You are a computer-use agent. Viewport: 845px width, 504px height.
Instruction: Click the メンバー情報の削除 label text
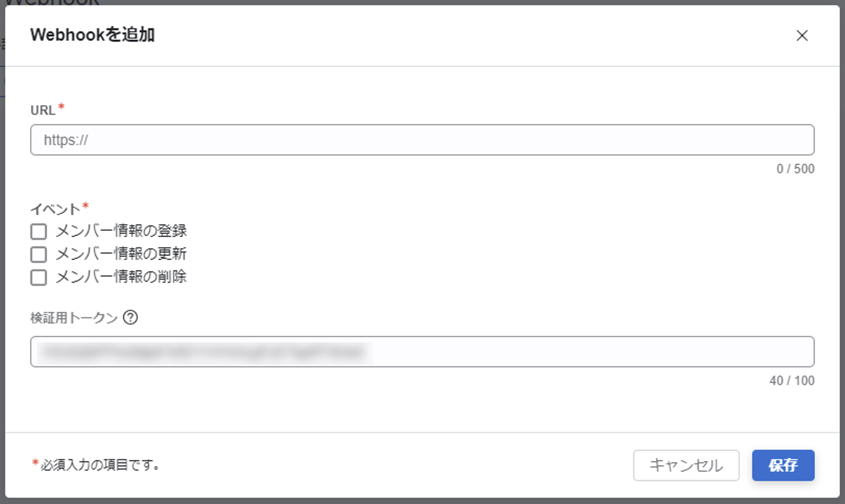coord(121,277)
